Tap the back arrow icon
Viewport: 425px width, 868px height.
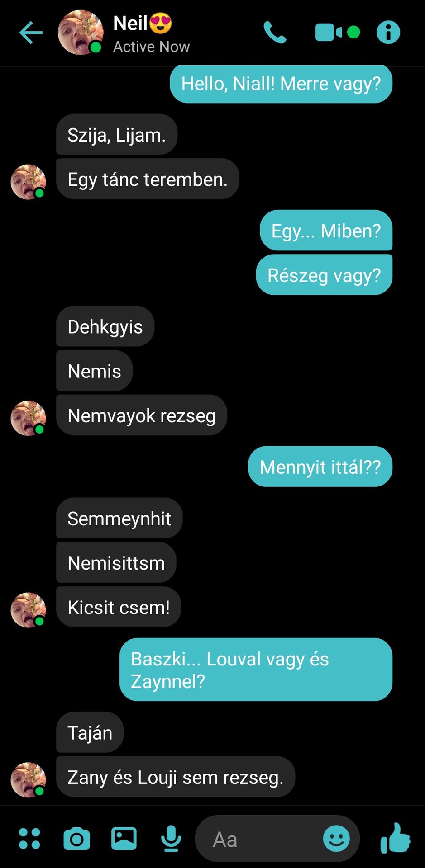tap(31, 33)
